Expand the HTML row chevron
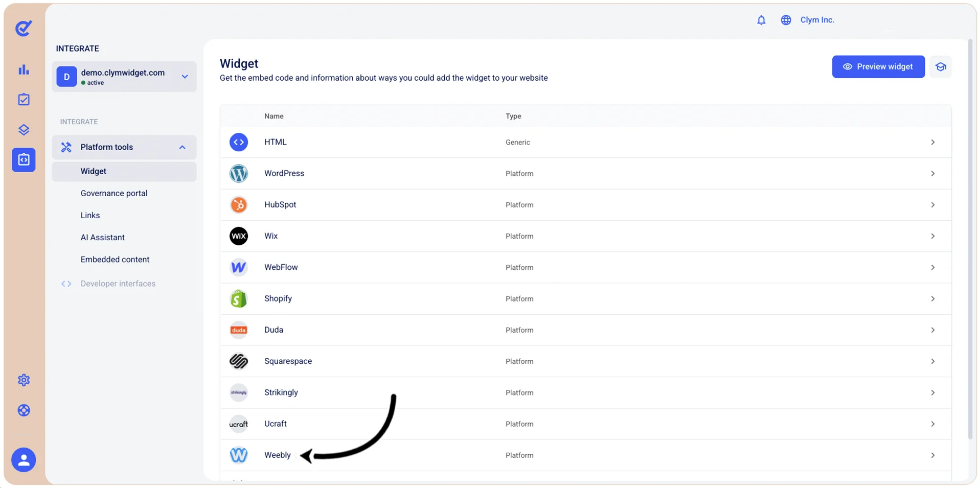Screen dimensions: 980x488 pyautogui.click(x=932, y=143)
